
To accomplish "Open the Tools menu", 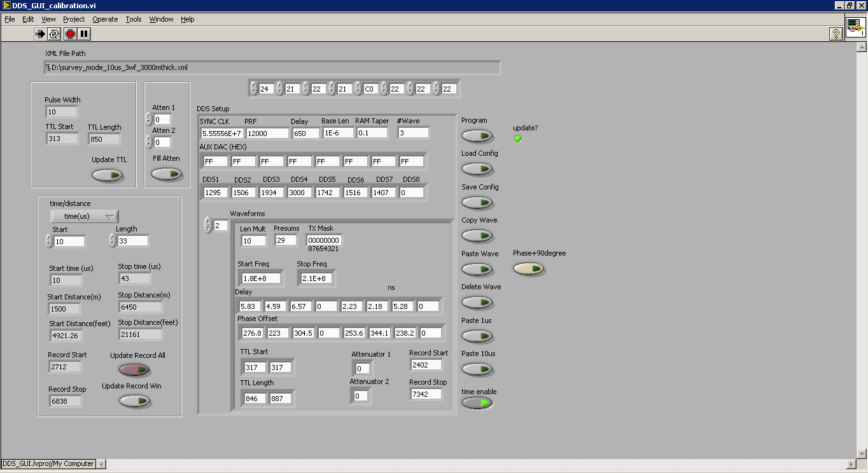I will tap(134, 19).
